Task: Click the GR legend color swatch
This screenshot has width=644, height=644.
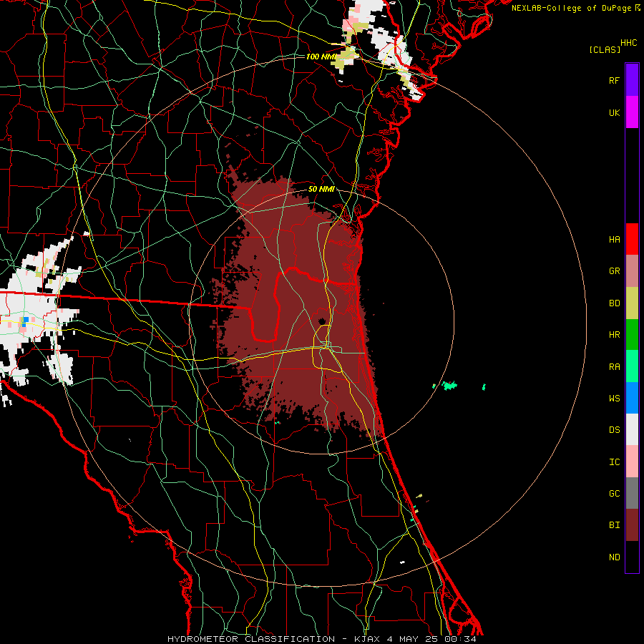Action: (632, 271)
